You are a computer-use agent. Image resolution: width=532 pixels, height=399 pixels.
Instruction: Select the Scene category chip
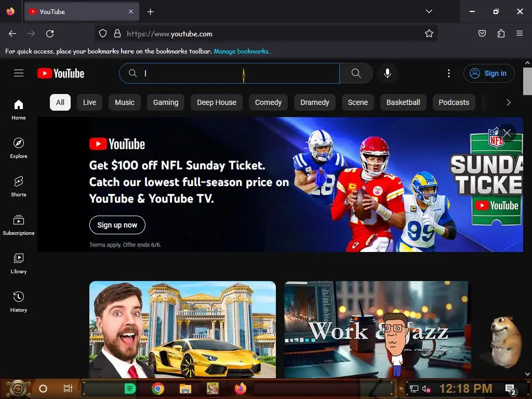coord(357,102)
